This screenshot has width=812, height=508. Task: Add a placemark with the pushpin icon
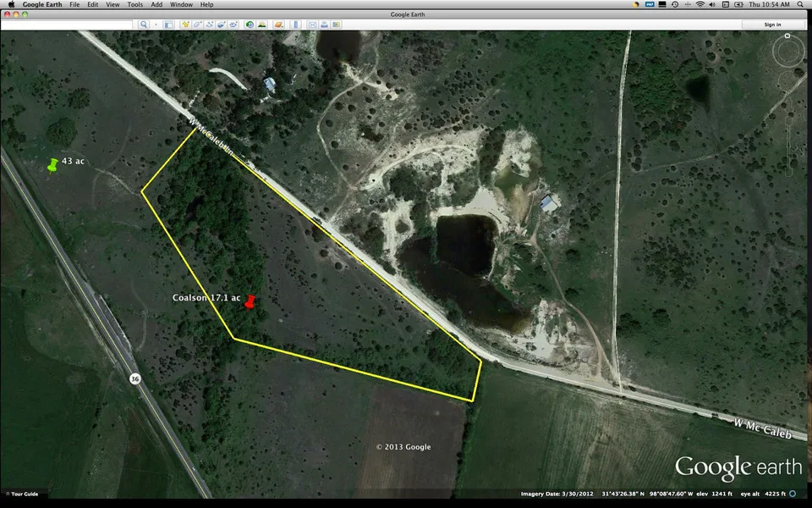(x=185, y=25)
